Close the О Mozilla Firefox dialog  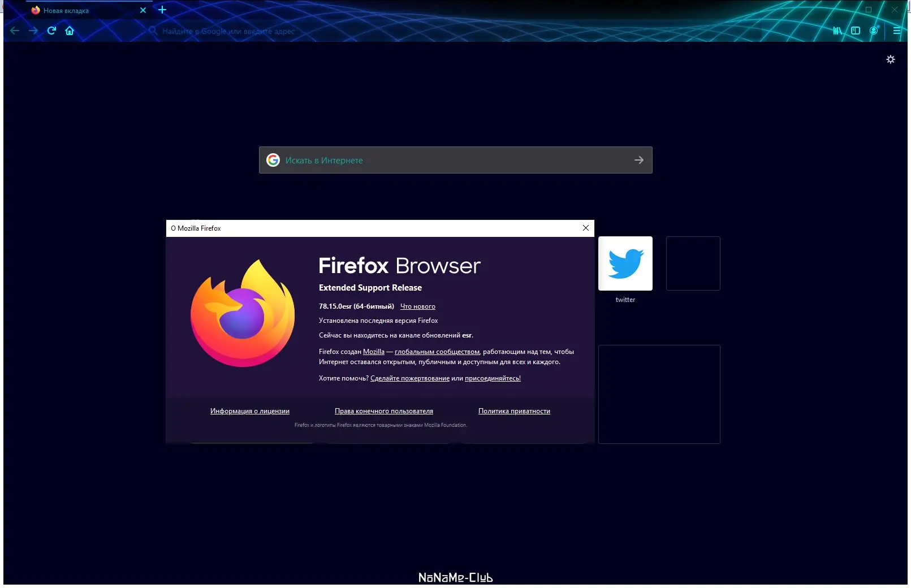click(586, 228)
